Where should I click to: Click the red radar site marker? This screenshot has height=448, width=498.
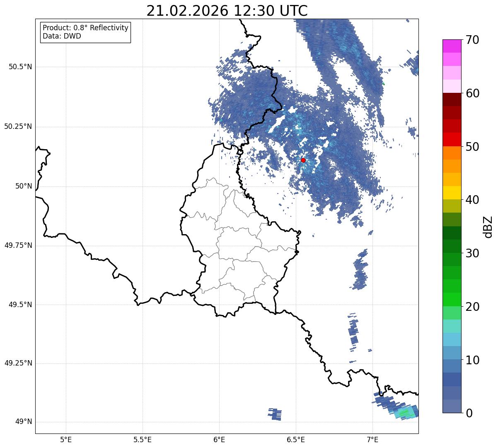click(x=303, y=160)
